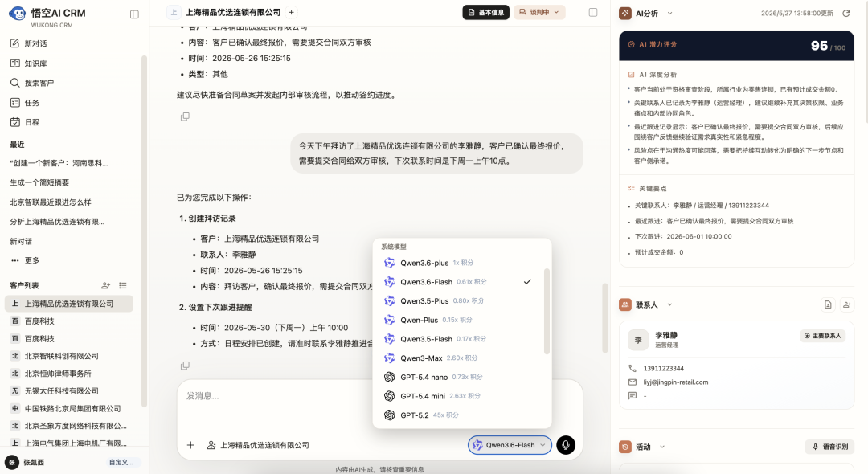868x474 pixels.
Task: Click list view icon in 客户列表 header
Action: coord(123,285)
